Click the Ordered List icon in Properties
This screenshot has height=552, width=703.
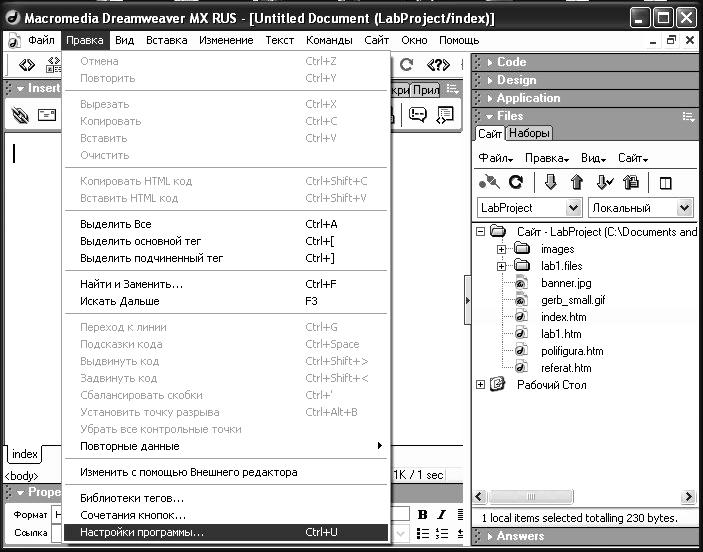442,533
